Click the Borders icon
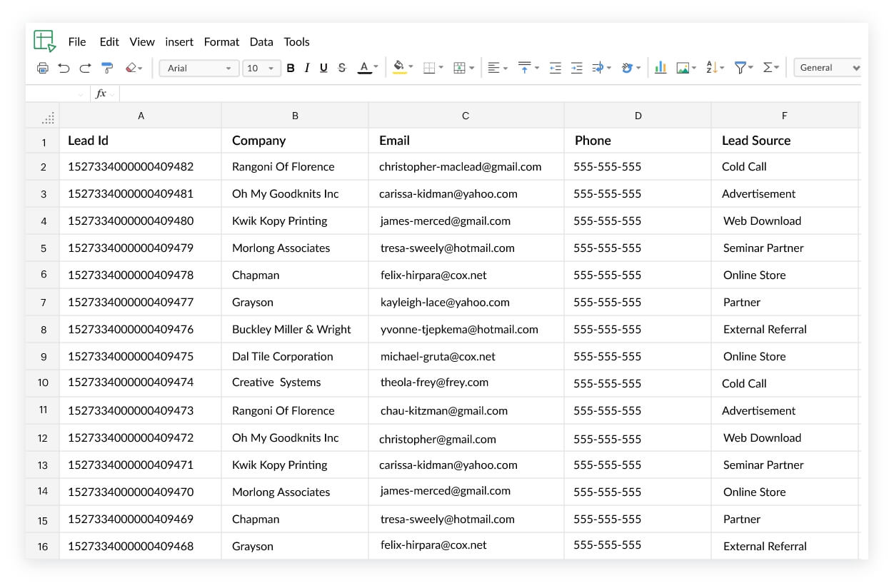Image resolution: width=894 pixels, height=588 pixels. point(429,69)
